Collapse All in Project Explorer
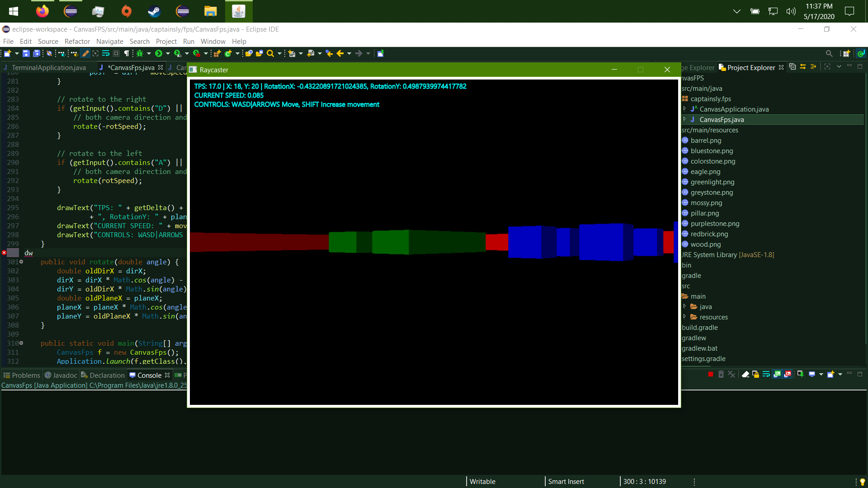Image resolution: width=868 pixels, height=488 pixels. point(793,66)
